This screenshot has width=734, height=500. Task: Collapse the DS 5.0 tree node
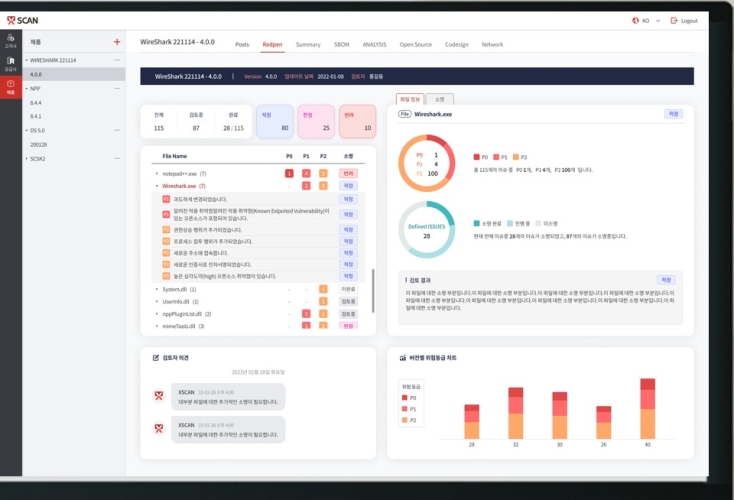click(26, 130)
